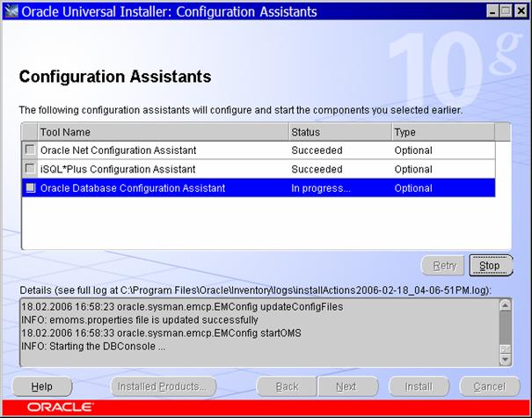The width and height of the screenshot is (532, 418).
Task: Check the Oracle Net Configuration Assistant checkbox
Action: pos(31,150)
